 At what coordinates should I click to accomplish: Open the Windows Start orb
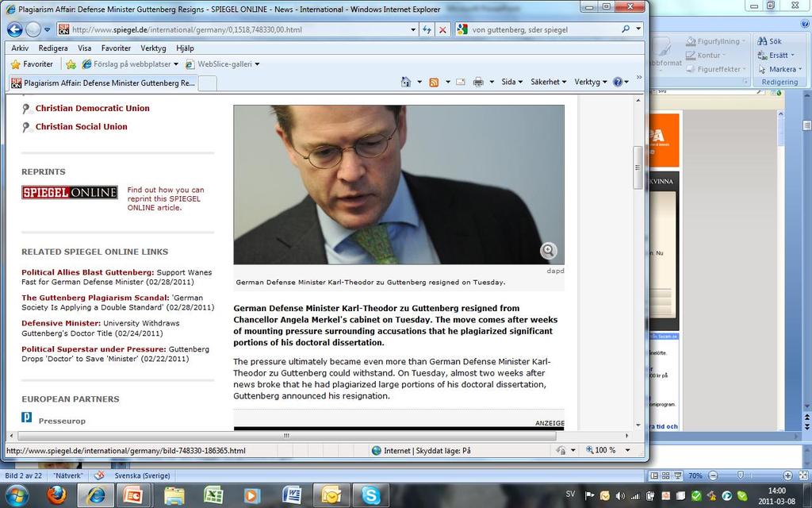pyautogui.click(x=17, y=495)
